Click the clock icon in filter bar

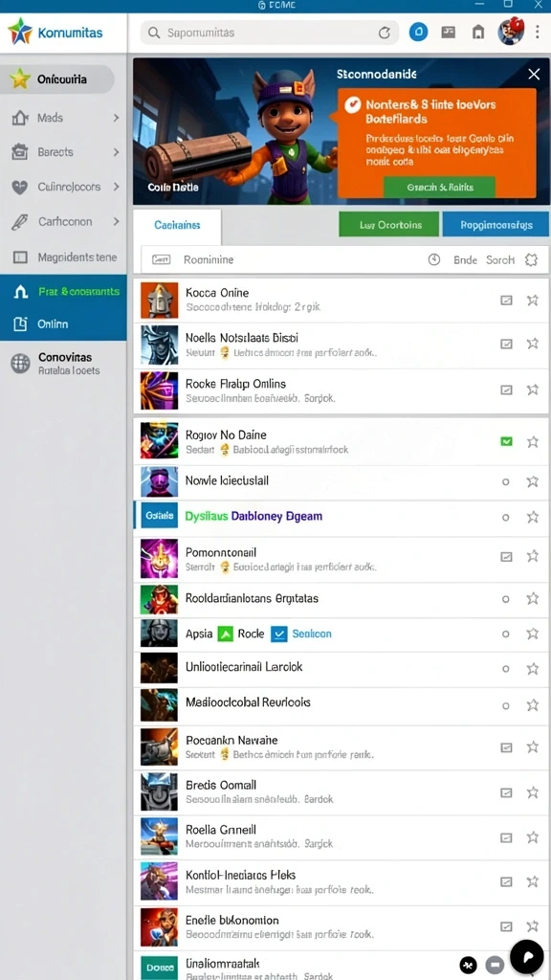pyautogui.click(x=434, y=260)
